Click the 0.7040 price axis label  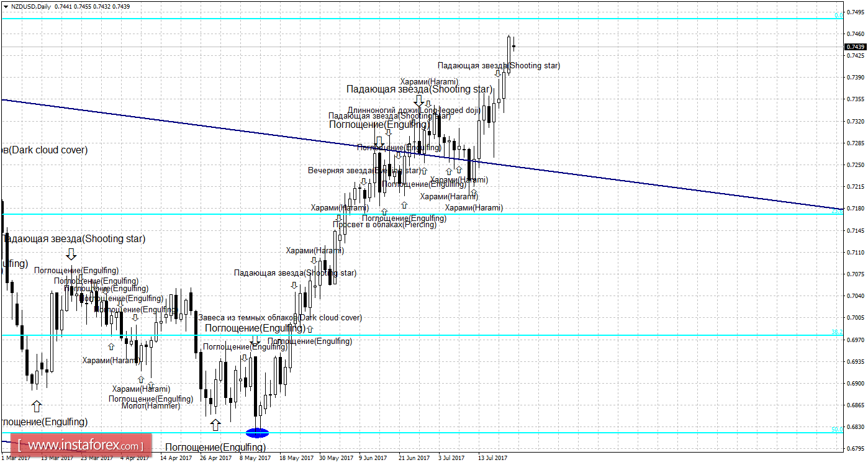point(855,296)
